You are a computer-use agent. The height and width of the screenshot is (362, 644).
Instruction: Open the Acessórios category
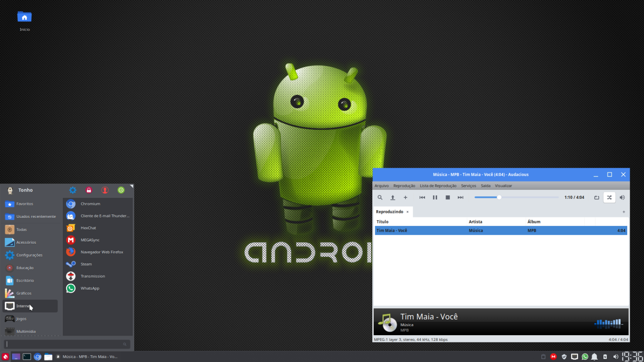point(30,242)
